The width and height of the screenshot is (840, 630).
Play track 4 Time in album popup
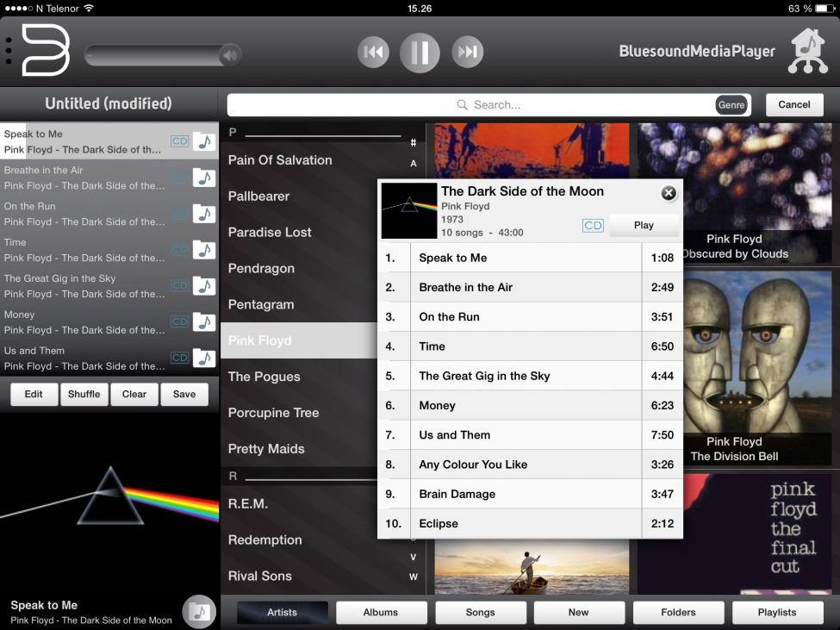530,346
